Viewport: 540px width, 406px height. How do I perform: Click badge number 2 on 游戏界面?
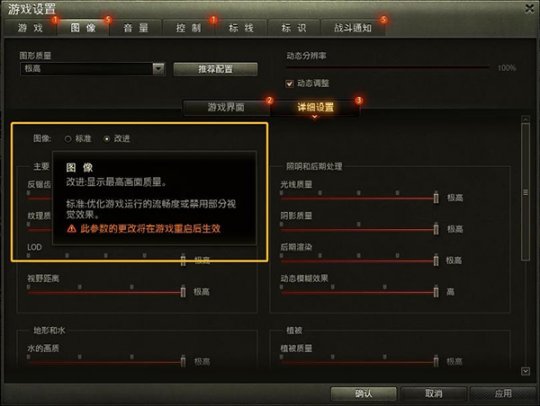tap(269, 100)
